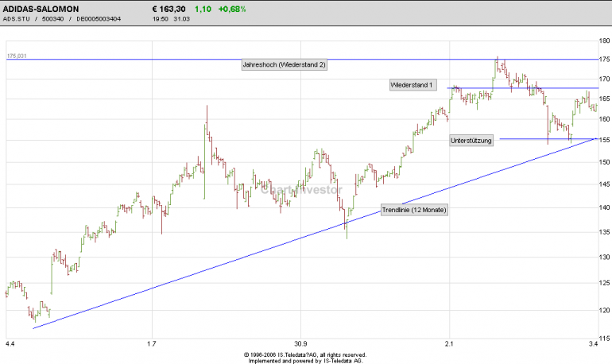
Task: Click the 3.4 end date marker
Action: [x=593, y=343]
